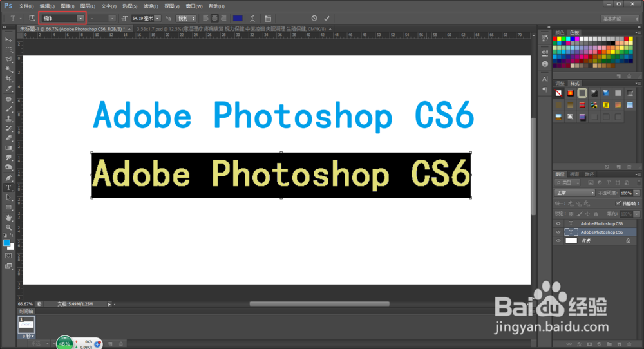Center align the text
This screenshot has width=644, height=349.
pos(214,18)
